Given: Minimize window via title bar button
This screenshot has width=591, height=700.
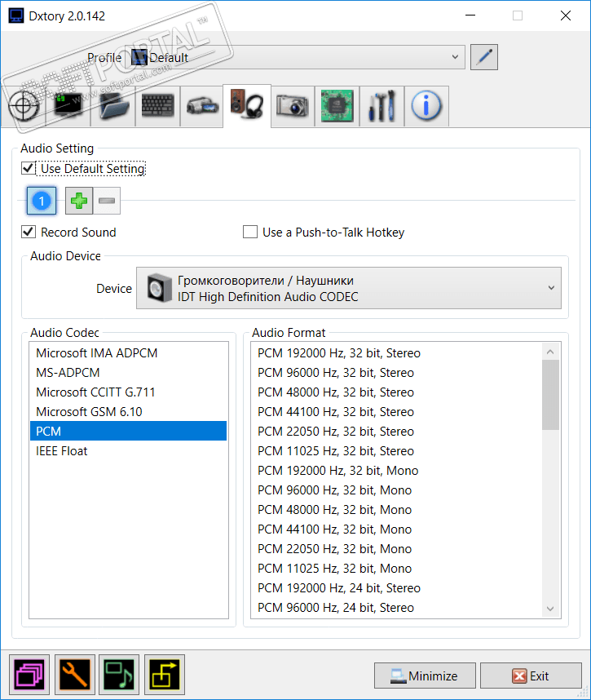Looking at the screenshot, I should click(x=470, y=16).
